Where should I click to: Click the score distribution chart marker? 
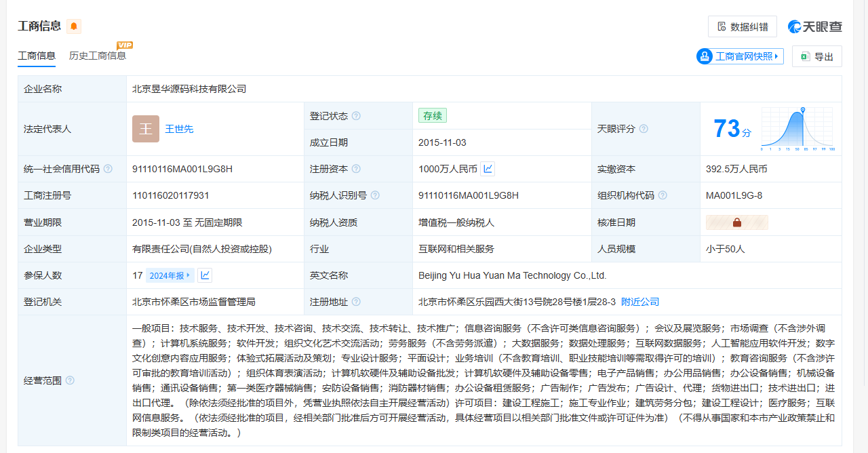click(802, 110)
